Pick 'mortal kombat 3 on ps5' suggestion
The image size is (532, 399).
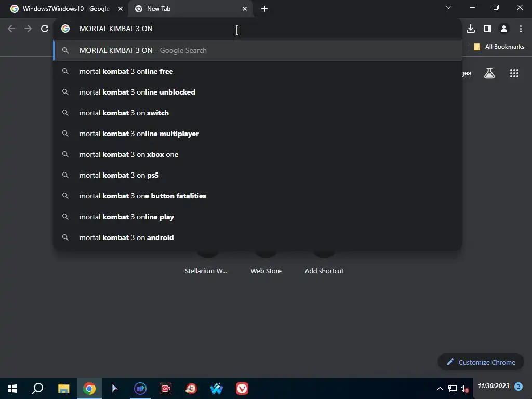point(258,175)
